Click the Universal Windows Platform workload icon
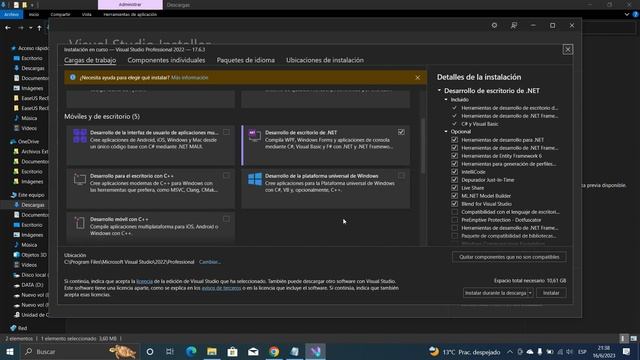Screen dimensions: 640x360 coord(255,179)
